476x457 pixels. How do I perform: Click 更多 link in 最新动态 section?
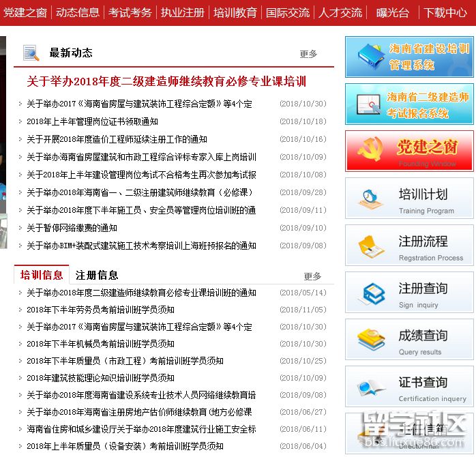(308, 54)
